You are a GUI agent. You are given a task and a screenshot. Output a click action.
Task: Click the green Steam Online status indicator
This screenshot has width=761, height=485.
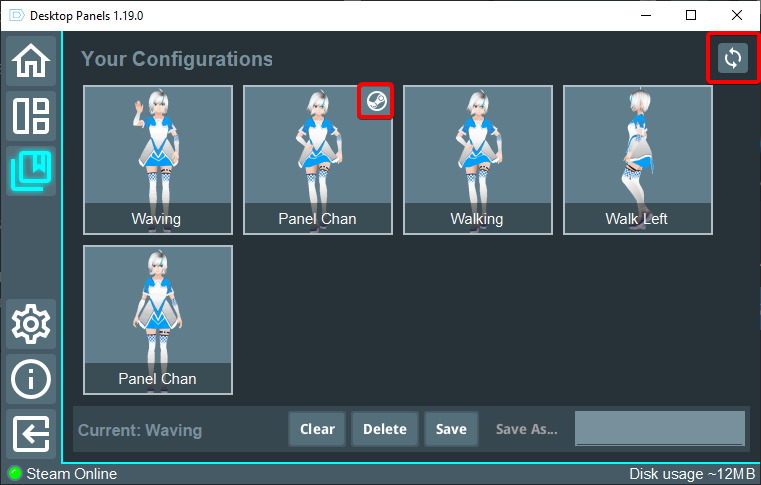click(15, 473)
